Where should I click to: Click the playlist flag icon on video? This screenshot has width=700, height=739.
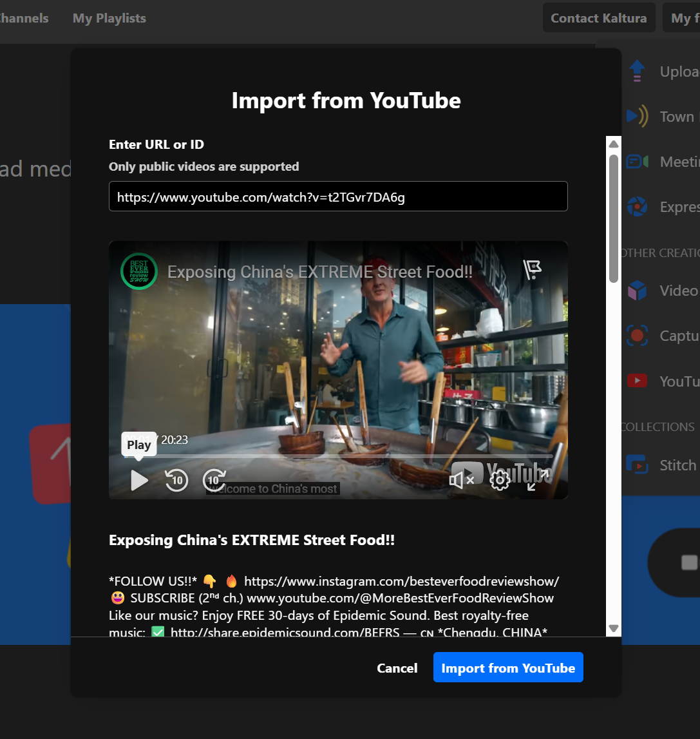[x=532, y=270]
